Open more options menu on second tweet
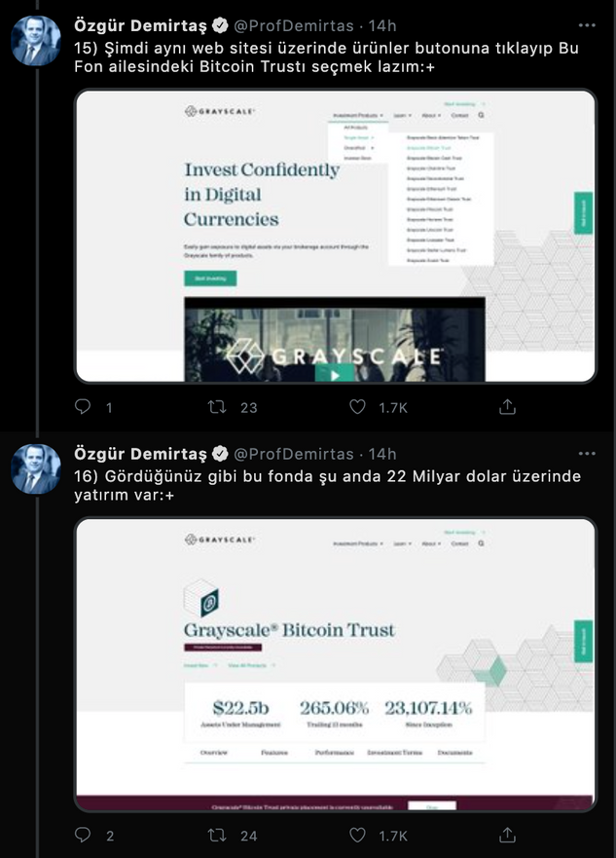This screenshot has height=858, width=616. 587,454
